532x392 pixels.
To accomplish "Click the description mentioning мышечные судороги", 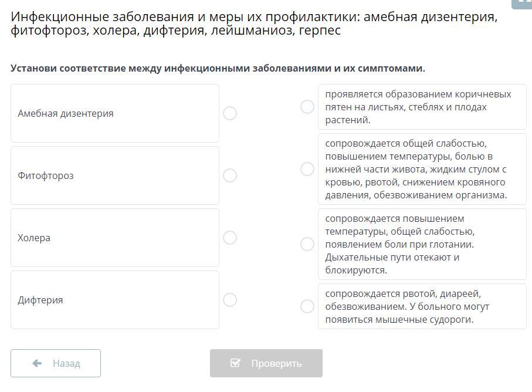I will tap(422, 306).
